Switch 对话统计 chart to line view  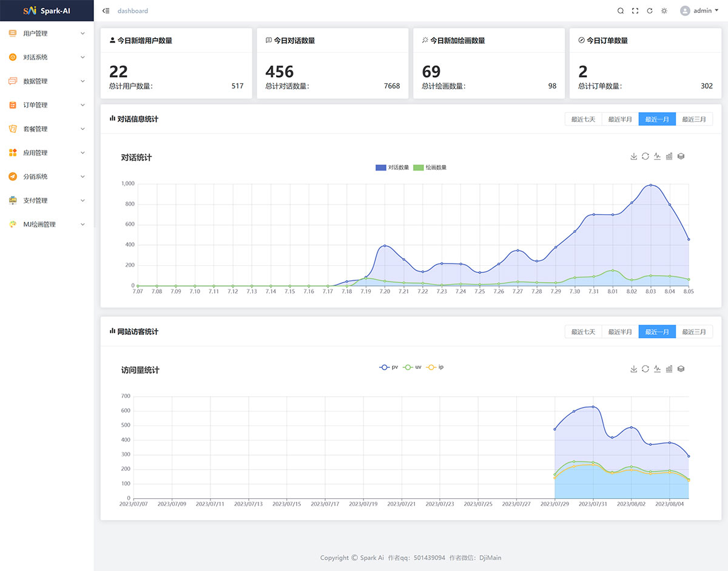[x=657, y=157]
